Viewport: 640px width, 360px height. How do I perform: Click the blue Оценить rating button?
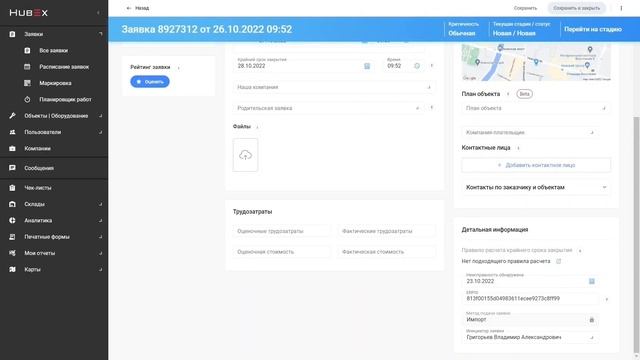click(150, 82)
